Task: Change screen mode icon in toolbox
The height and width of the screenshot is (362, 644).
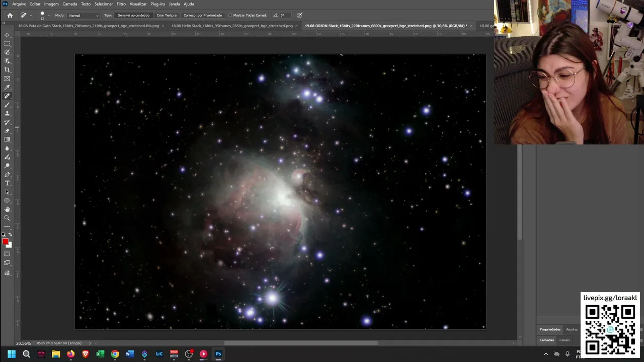Action: 7,263
